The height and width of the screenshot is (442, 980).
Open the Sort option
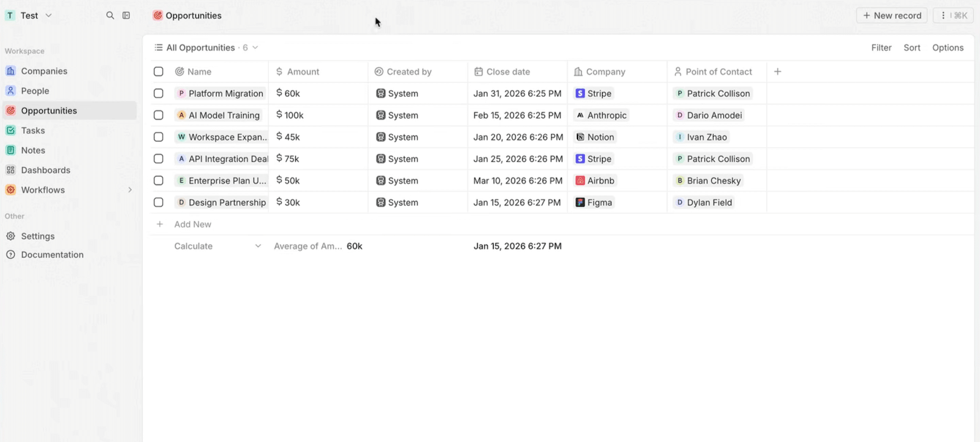click(x=912, y=47)
